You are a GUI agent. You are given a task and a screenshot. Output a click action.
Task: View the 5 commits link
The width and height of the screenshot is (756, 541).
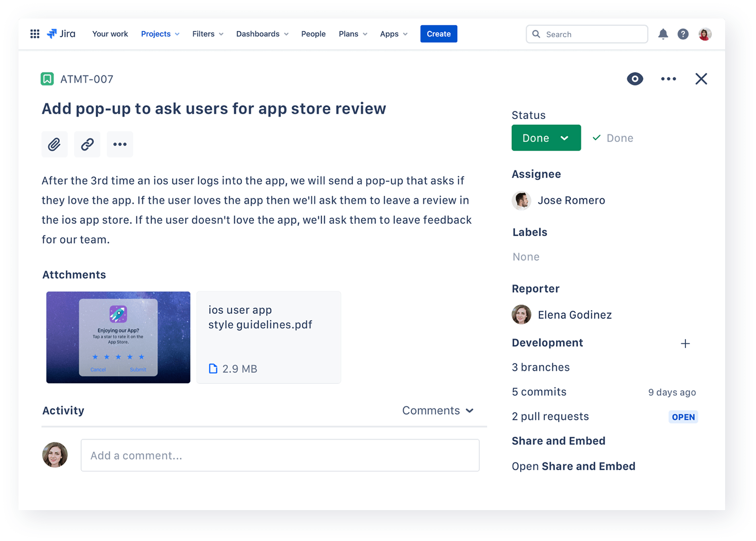(539, 392)
